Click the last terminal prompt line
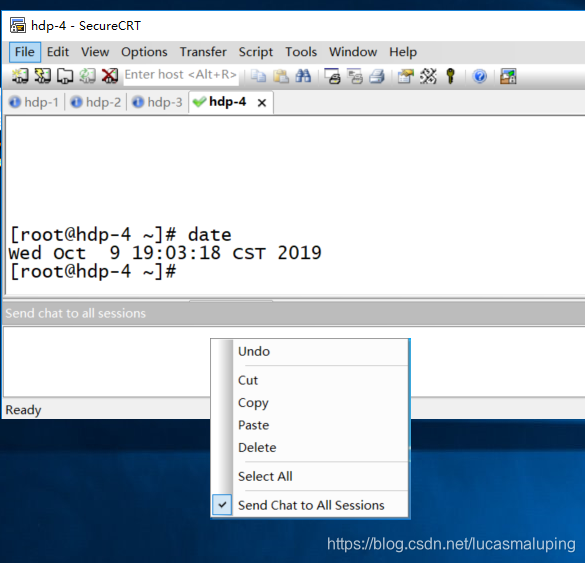Viewport: 585px width, 563px height. coord(92,271)
